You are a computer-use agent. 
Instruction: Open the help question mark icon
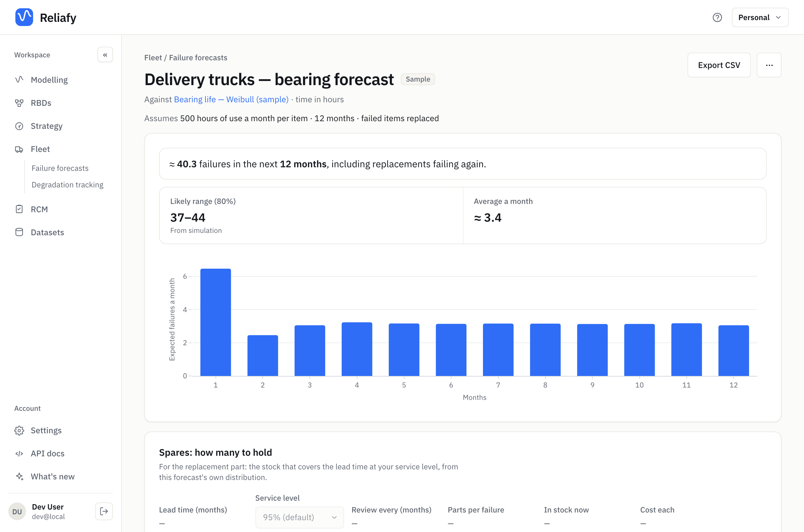pyautogui.click(x=717, y=17)
